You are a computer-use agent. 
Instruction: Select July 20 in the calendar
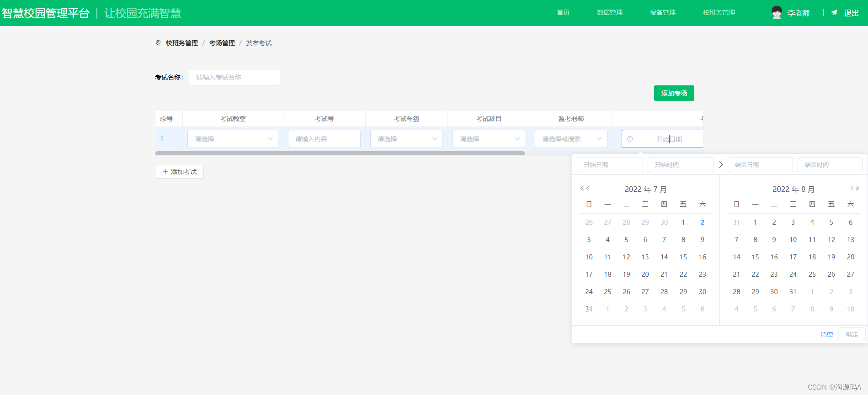coord(645,274)
